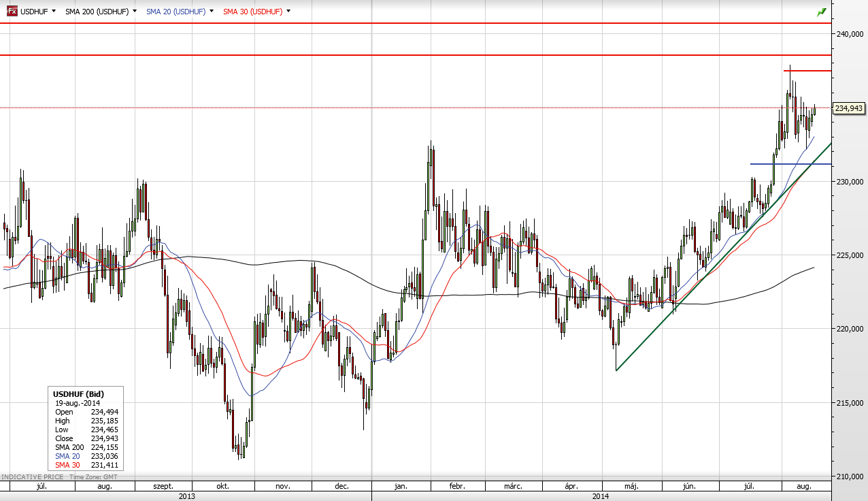Select the short red line above August high

tap(807, 71)
